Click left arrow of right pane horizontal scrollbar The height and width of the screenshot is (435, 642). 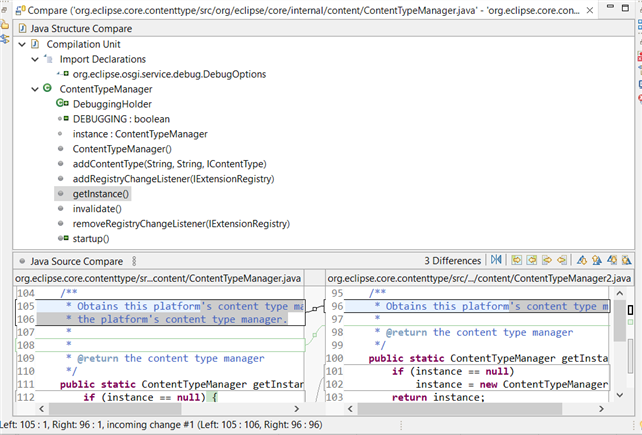pyautogui.click(x=350, y=408)
